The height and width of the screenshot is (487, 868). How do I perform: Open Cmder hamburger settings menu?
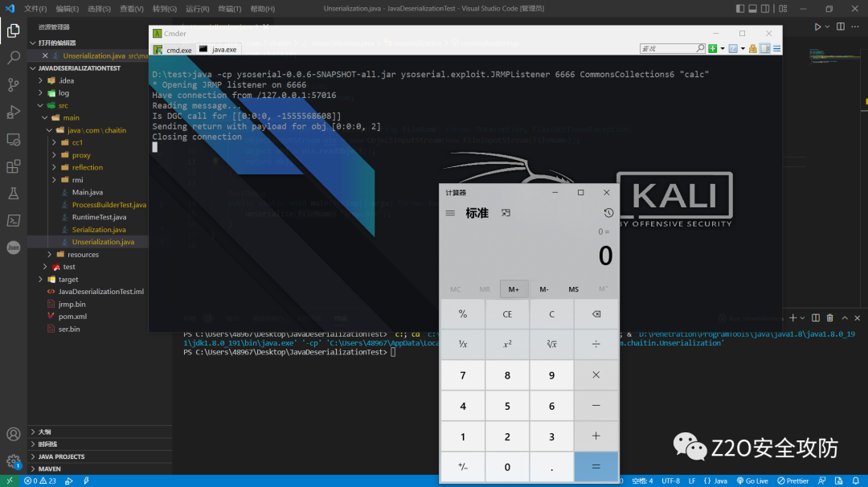[x=777, y=49]
